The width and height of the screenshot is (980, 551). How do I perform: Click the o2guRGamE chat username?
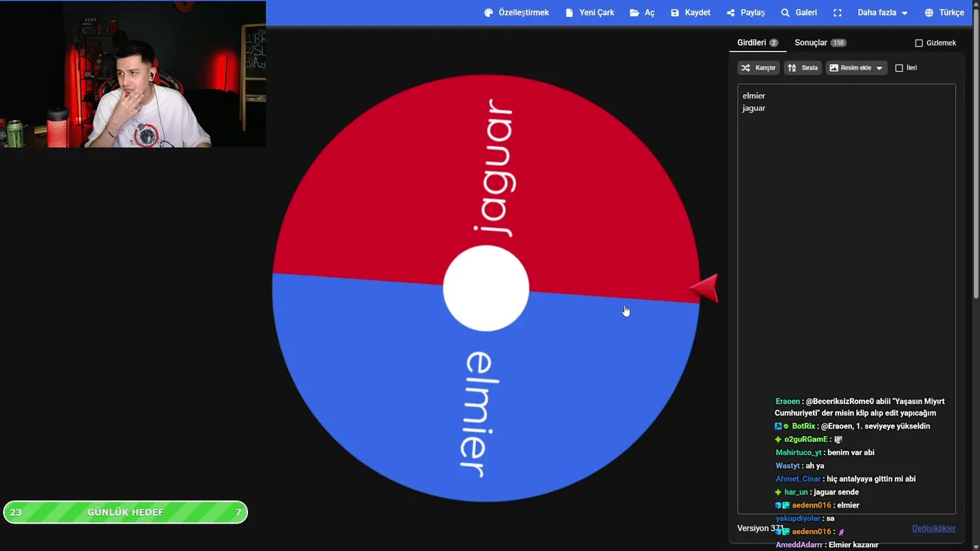tap(806, 439)
